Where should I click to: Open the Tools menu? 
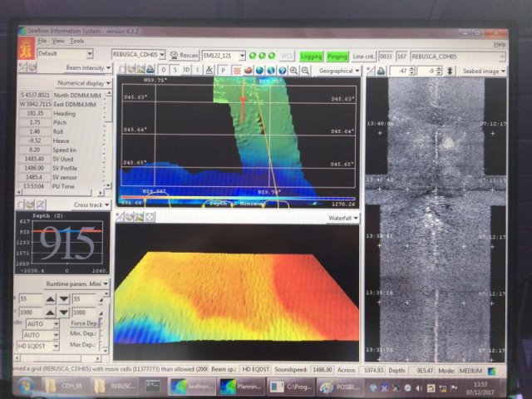coord(77,41)
